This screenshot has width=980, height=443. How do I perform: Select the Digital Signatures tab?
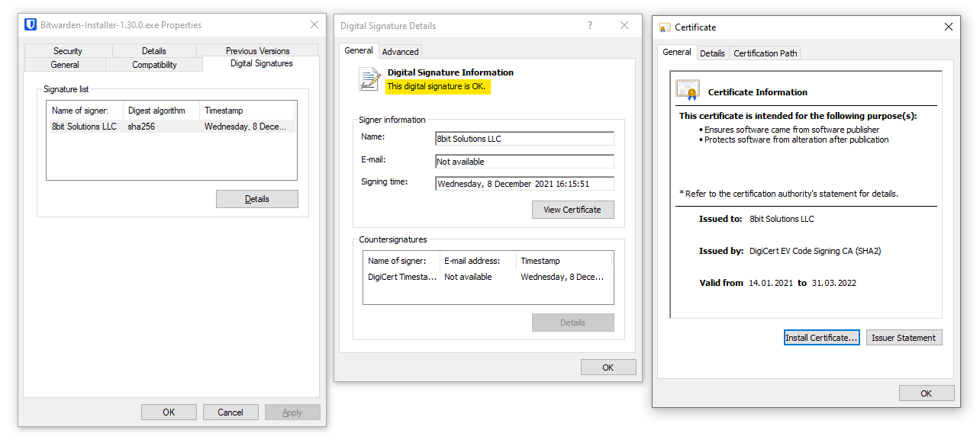tap(262, 63)
